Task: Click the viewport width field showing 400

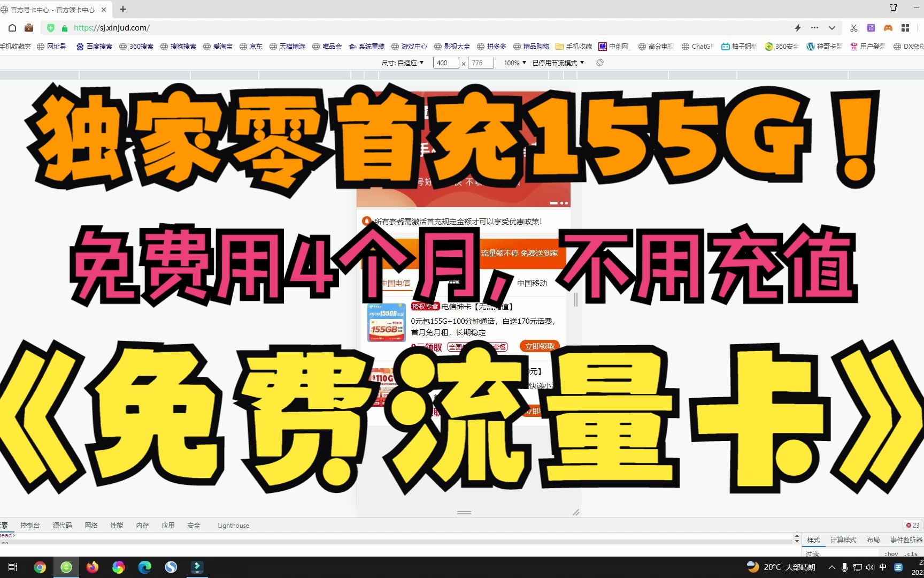Action: click(x=446, y=63)
